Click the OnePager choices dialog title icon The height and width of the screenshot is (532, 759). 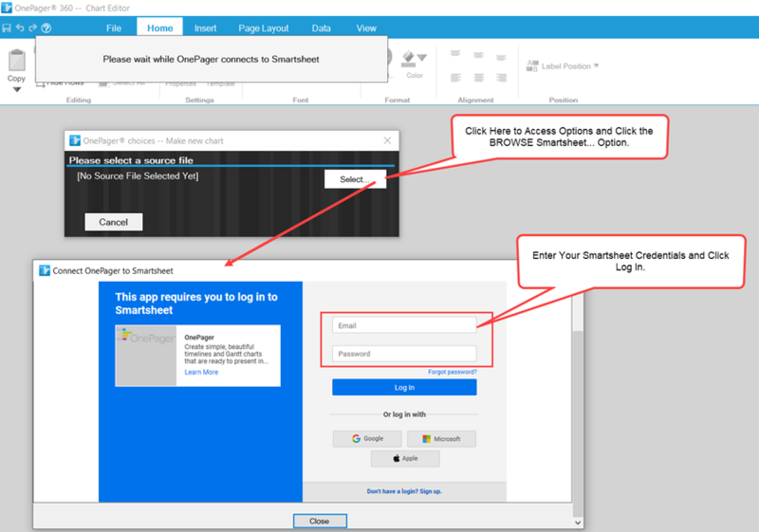coord(75,140)
